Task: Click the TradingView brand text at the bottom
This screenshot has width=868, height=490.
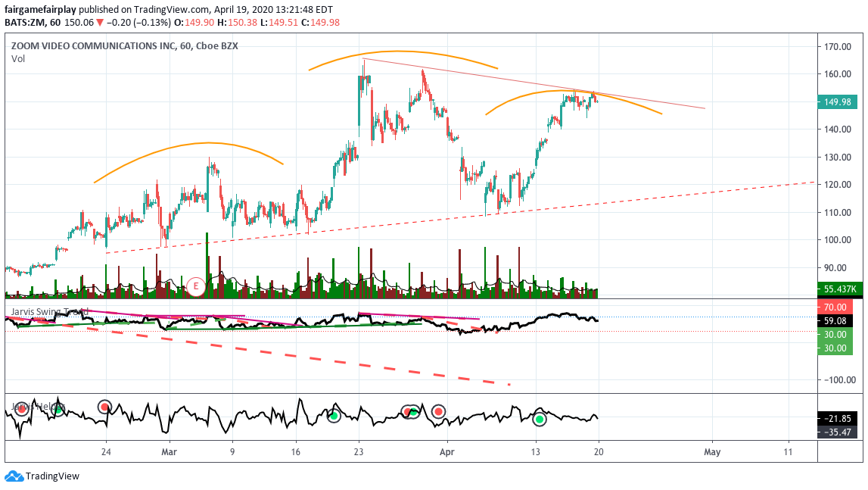Action: click(52, 476)
